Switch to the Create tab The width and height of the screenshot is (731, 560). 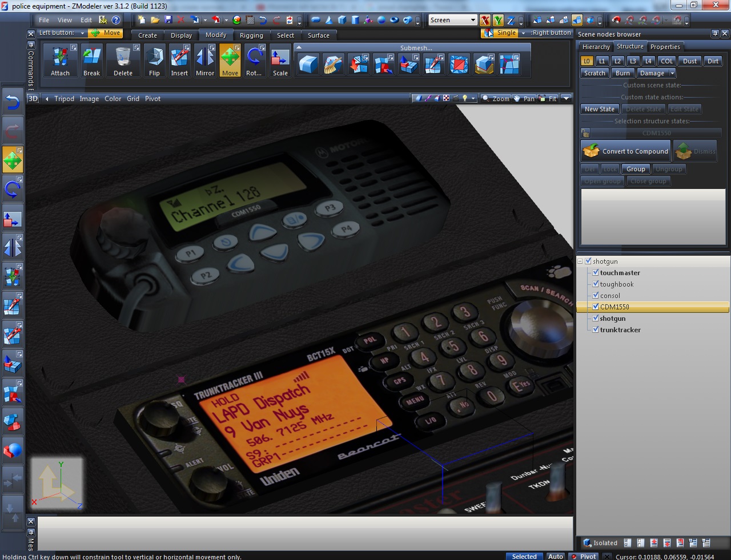[147, 35]
